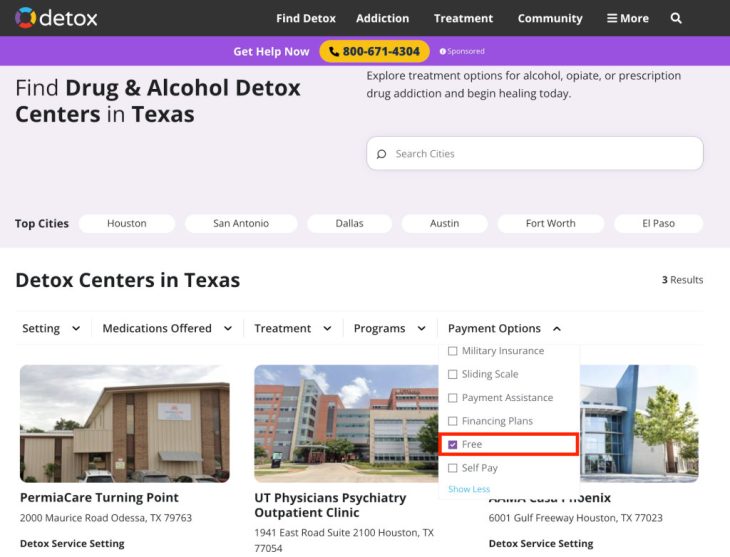This screenshot has height=557, width=730.
Task: Enable the Payment Assistance filter
Action: pyautogui.click(x=452, y=398)
